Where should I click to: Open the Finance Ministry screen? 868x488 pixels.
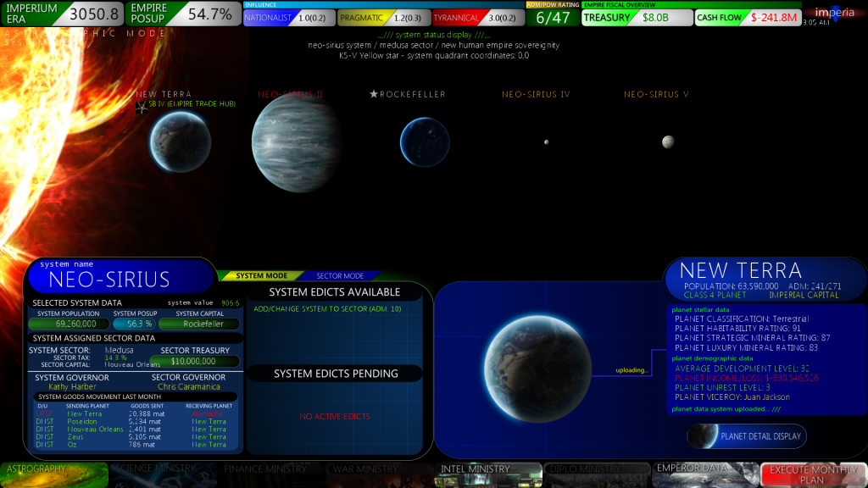(271, 474)
